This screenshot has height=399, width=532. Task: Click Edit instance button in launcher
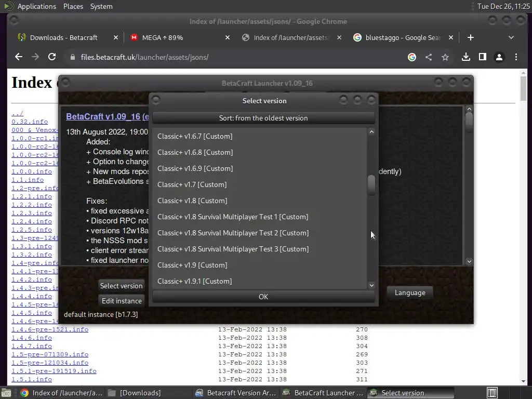click(122, 301)
